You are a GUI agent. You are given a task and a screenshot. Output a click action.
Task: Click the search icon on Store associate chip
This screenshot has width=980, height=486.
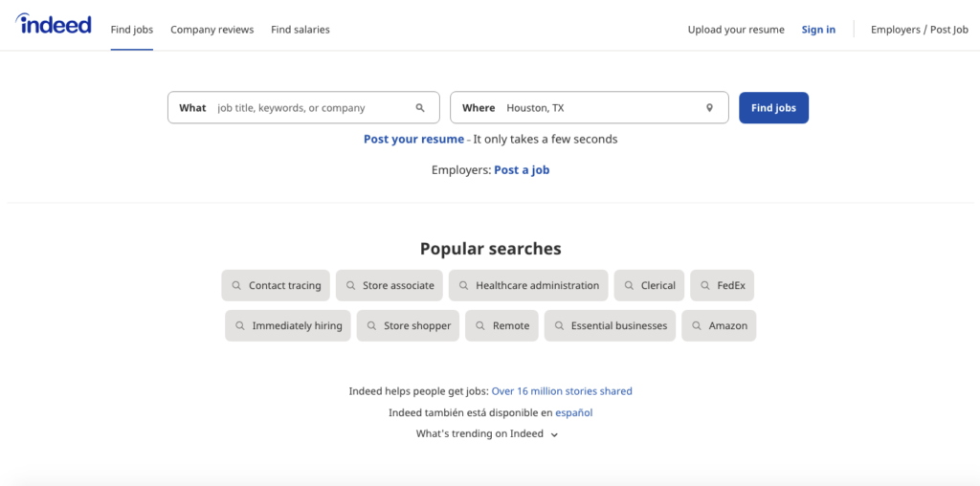[x=350, y=286]
